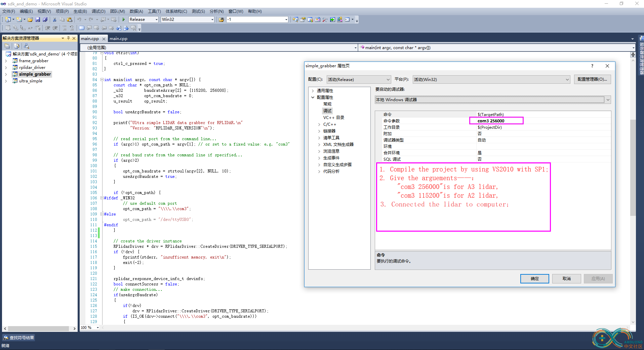Screen dimensions: 644x350
Task: Click the 取消 button
Action: point(566,279)
